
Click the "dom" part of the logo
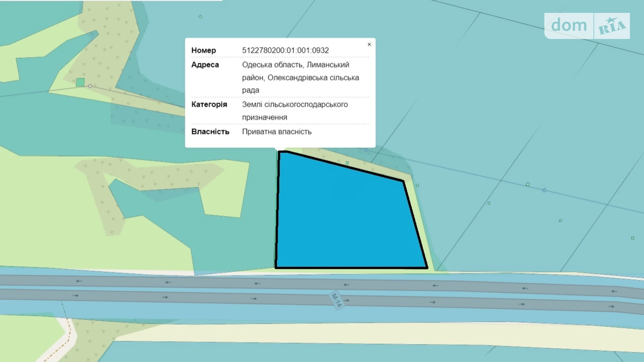point(569,26)
